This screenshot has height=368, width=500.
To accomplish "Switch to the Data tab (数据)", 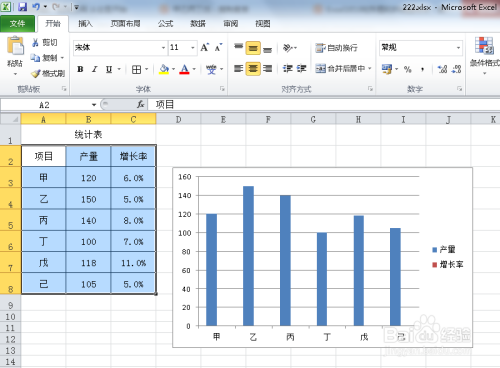I will tap(198, 23).
